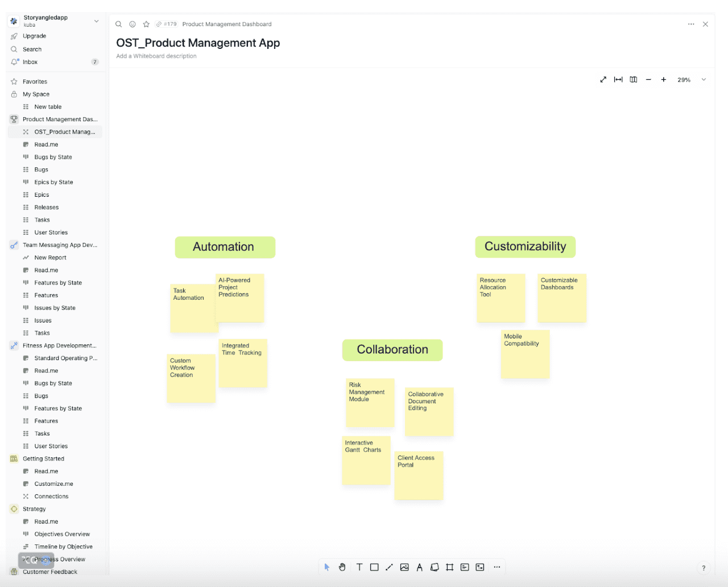
Task: Open Bugs by State in sidebar
Action: coord(53,157)
